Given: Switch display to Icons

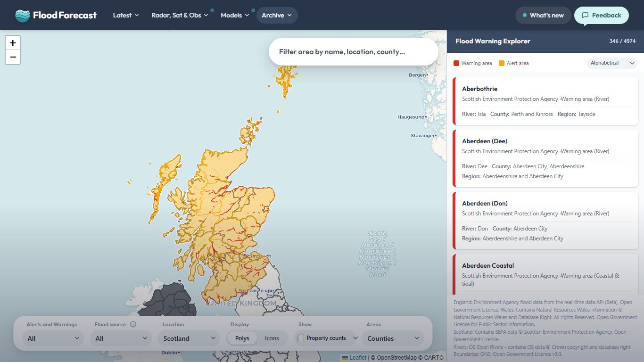Looking at the screenshot, I should 272,338.
